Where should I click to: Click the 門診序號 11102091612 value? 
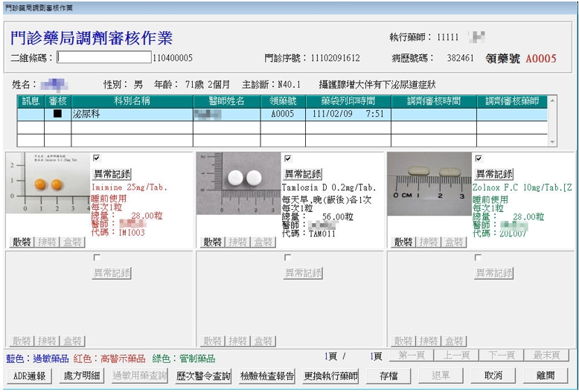(x=335, y=58)
